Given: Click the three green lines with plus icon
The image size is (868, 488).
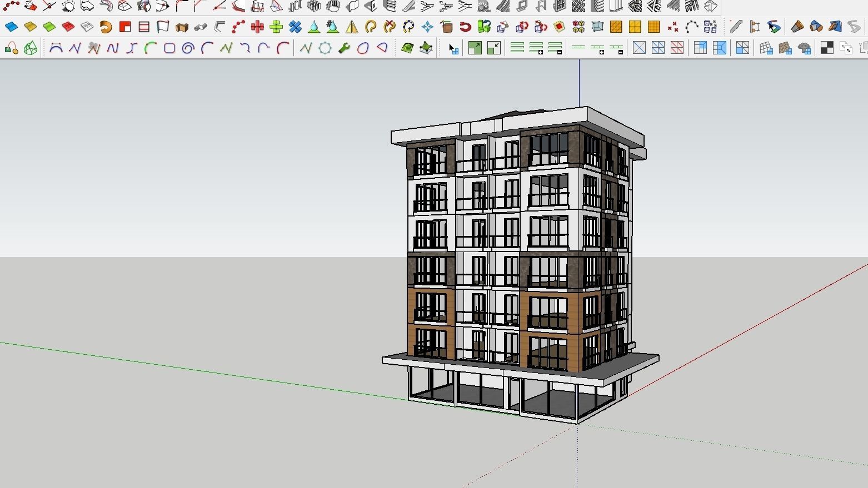Looking at the screenshot, I should (x=536, y=48).
